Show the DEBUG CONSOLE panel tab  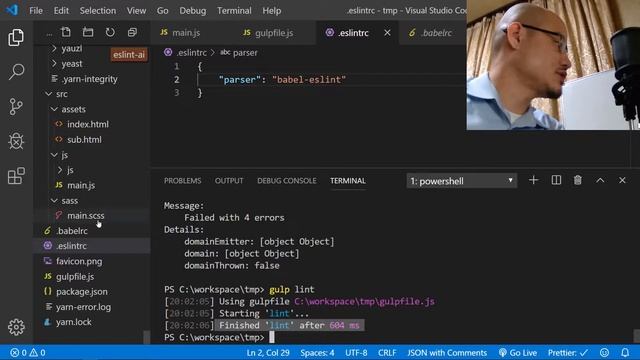(287, 181)
